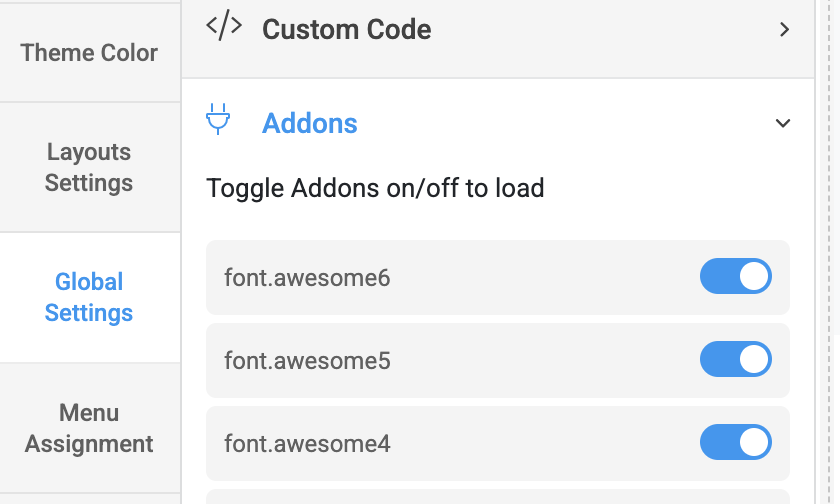Click the Addons heading text
The width and height of the screenshot is (840, 504).
[309, 124]
